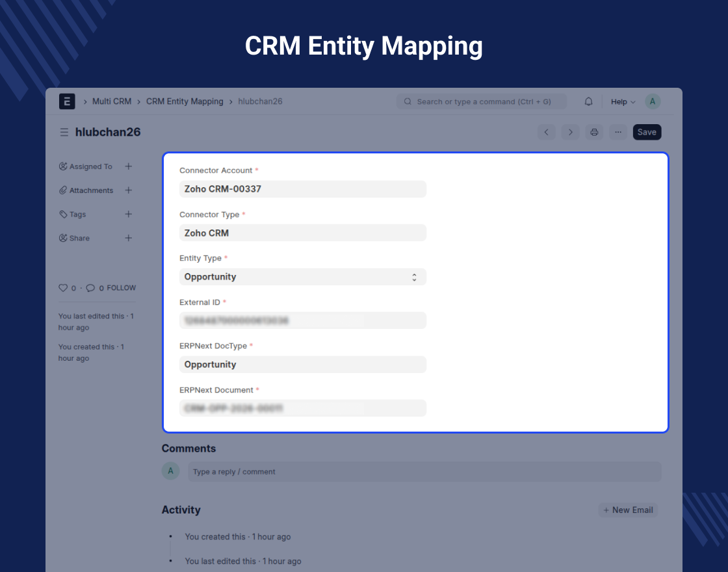Image resolution: width=728 pixels, height=572 pixels.
Task: Compose a New Email in Activity
Action: (x=628, y=510)
